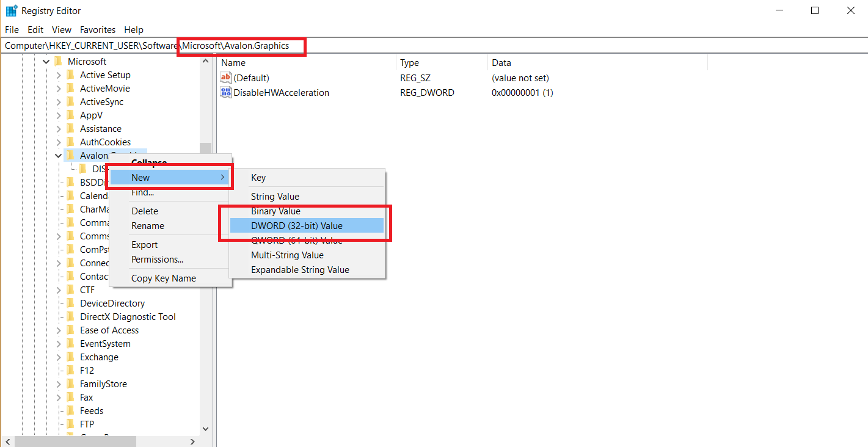868x447 pixels.
Task: Click the DirectX Diagnostic Tool folder icon
Action: coord(70,316)
